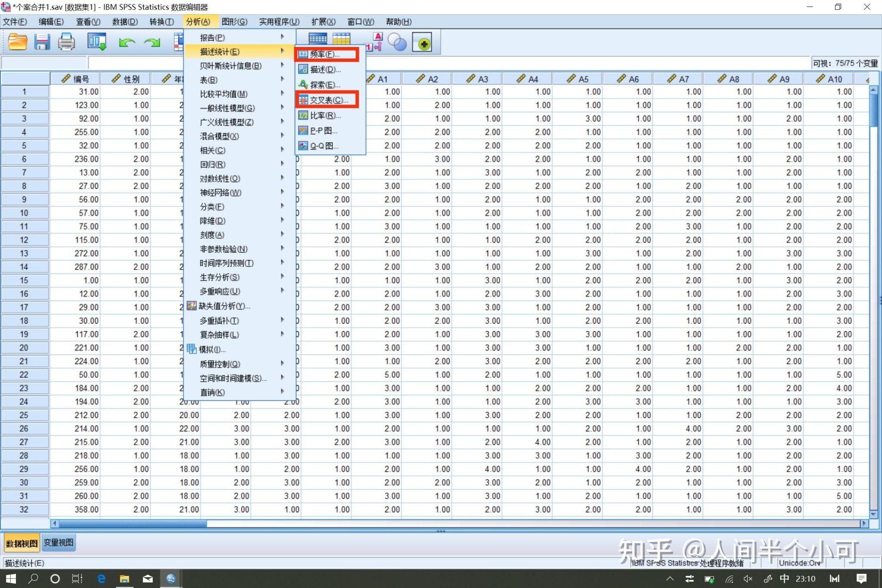Open data file with the folder icon
This screenshot has width=882, height=588.
18,42
